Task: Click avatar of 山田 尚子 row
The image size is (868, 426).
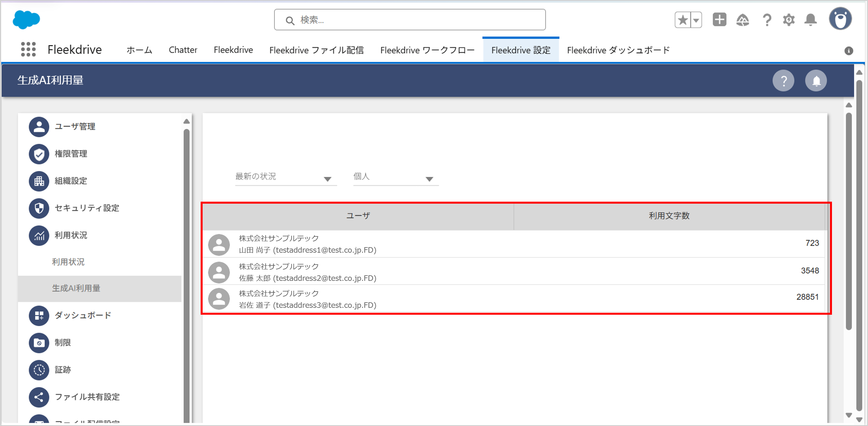Action: (219, 245)
